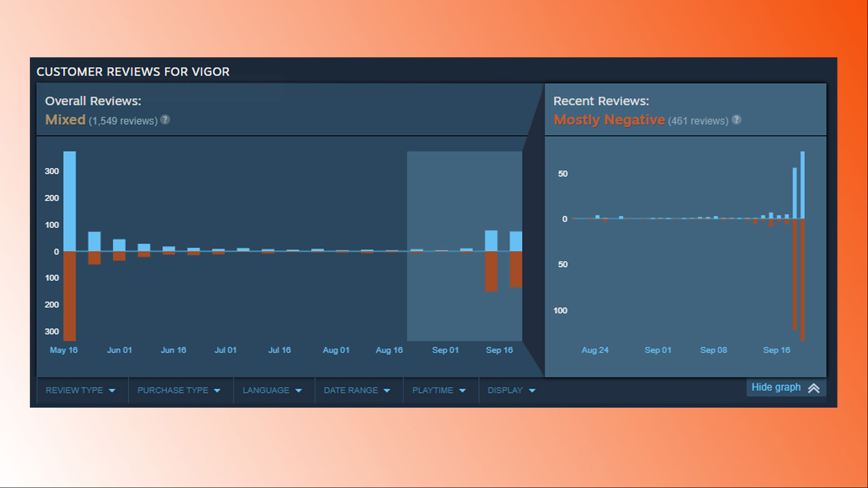Image resolution: width=868 pixels, height=488 pixels.
Task: Click the "Aug 24" label on recent graph
Action: (x=595, y=350)
